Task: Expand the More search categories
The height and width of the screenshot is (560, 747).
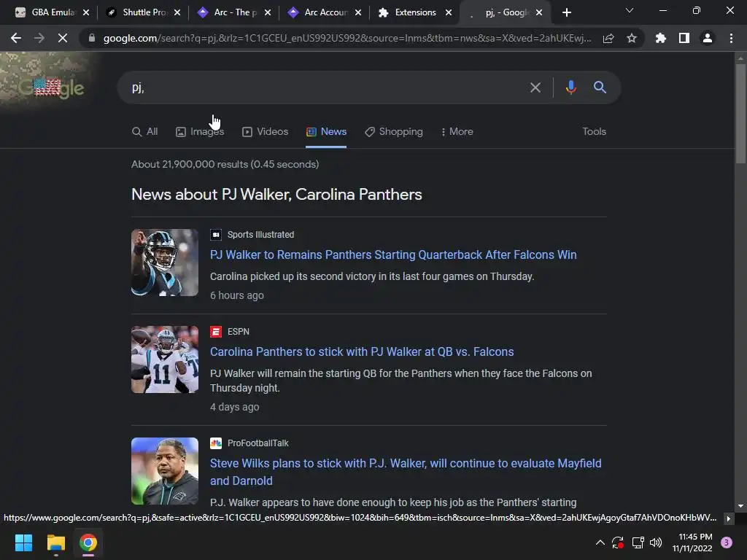Action: pyautogui.click(x=457, y=131)
